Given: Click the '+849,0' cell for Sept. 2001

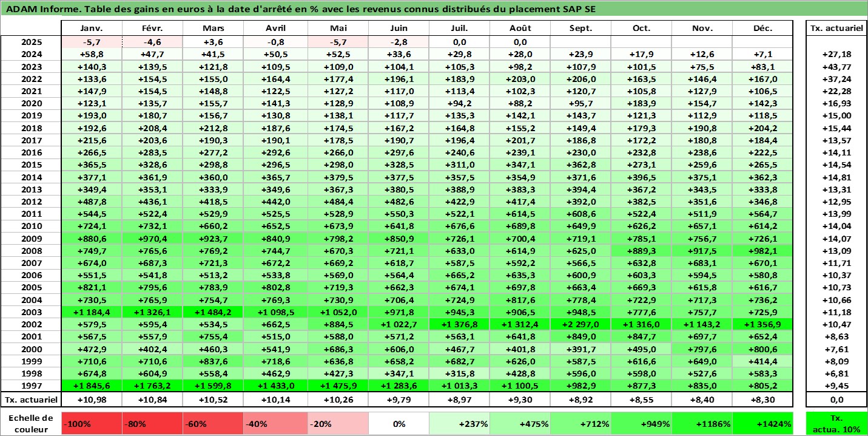Looking at the screenshot, I should point(580,337).
